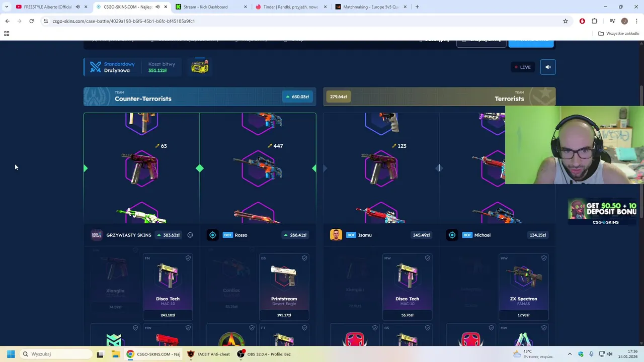Screen dimensions: 644x362
Task: Close the Stream - Kick Dashboard tab
Action: point(246,7)
